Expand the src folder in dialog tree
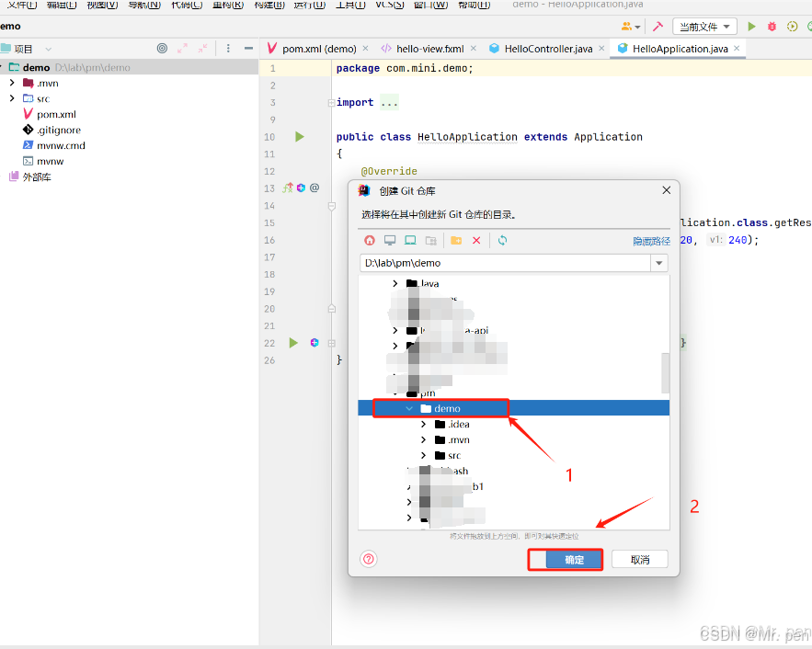 point(423,455)
